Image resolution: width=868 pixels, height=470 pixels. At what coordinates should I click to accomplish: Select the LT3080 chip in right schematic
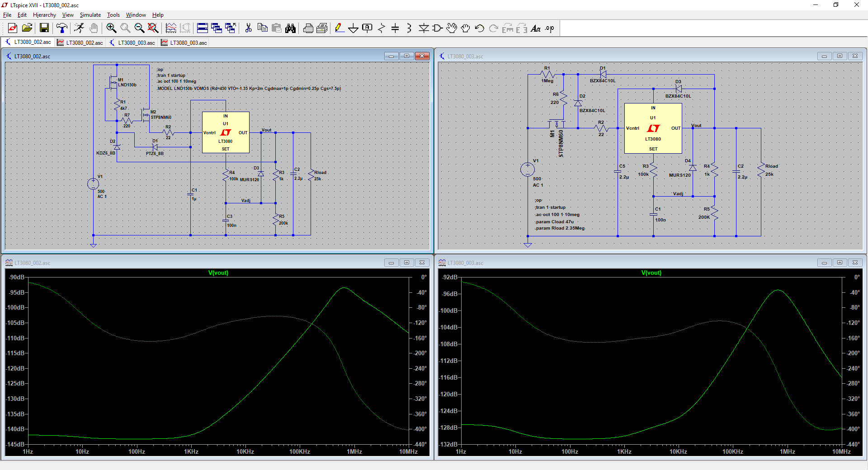[x=653, y=128]
